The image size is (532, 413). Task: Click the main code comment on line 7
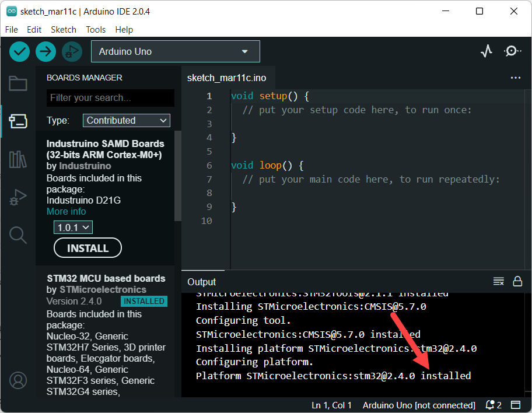point(371,179)
